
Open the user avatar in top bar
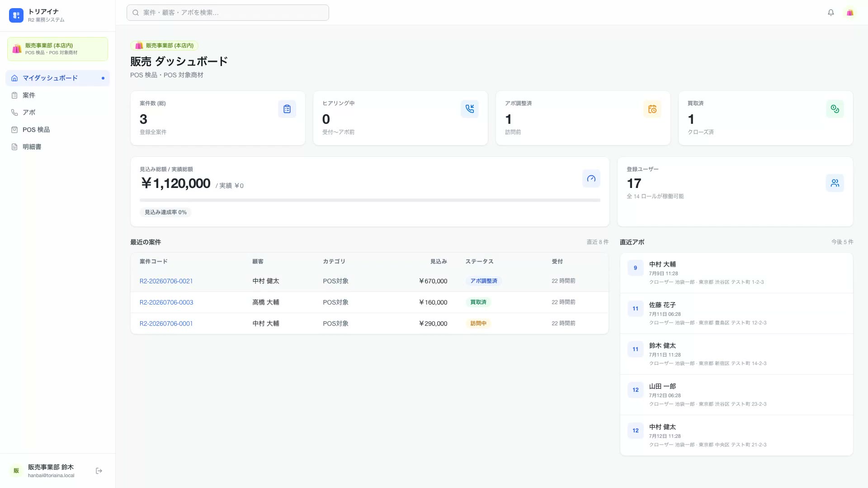(850, 13)
